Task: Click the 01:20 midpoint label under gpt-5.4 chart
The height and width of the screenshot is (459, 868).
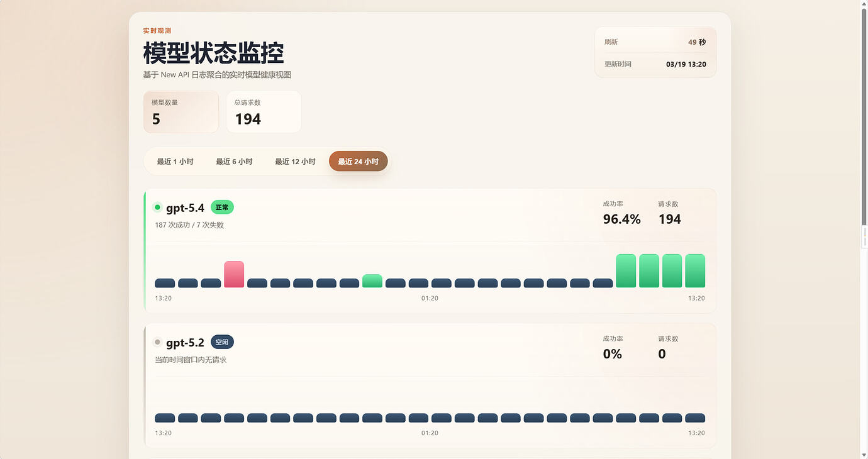Action: tap(430, 298)
